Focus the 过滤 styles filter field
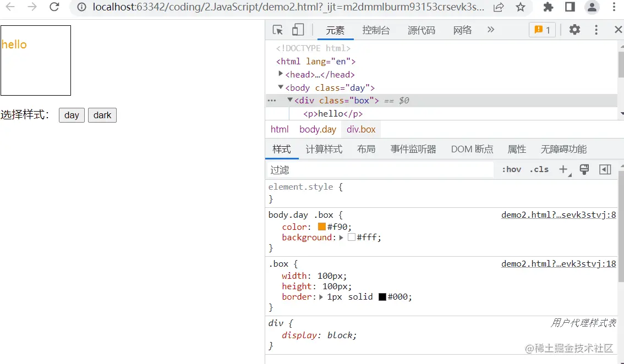Viewport: 624px width, 364px height. pyautogui.click(x=380, y=170)
